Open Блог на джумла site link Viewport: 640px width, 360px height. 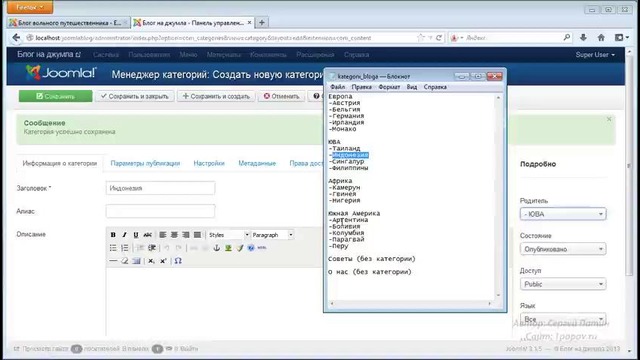pyautogui.click(x=49, y=54)
